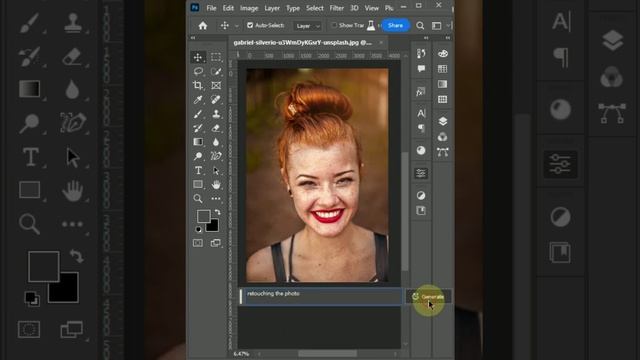This screenshot has height=360, width=640.
Task: Select the Crop tool
Action: tap(198, 85)
